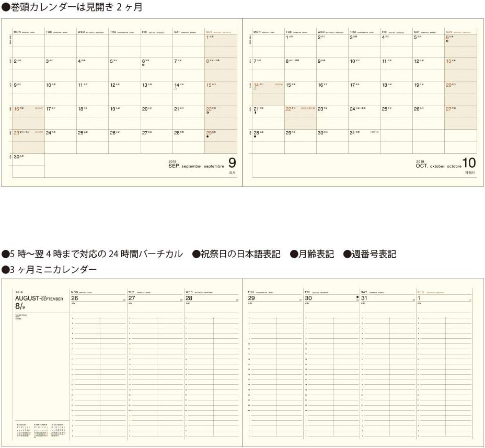Select the holiday October 22 cell

(301, 117)
